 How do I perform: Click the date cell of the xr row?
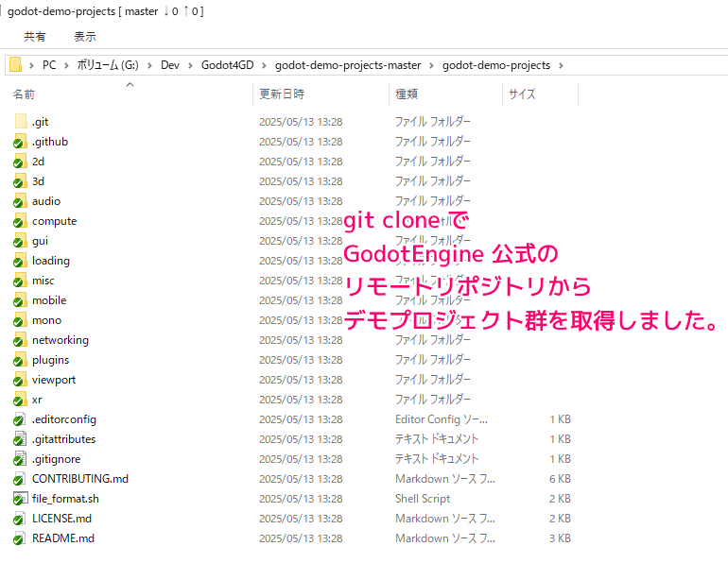coord(301,400)
